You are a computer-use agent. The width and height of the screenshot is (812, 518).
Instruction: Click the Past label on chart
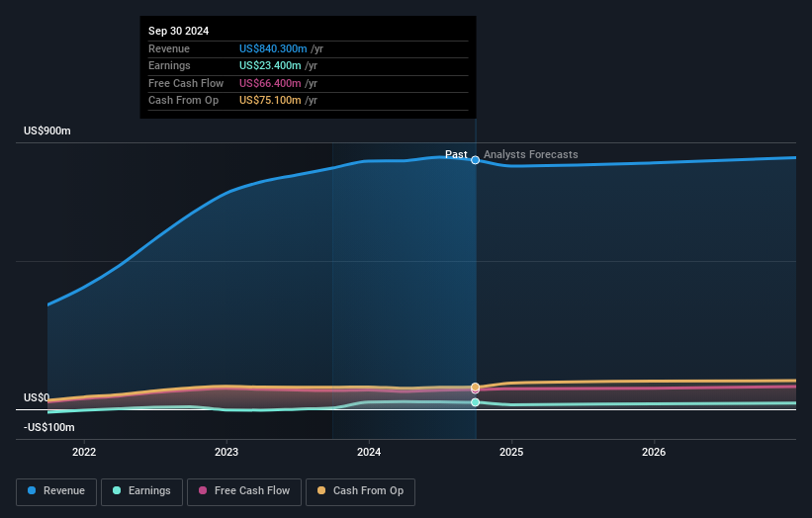(x=456, y=154)
